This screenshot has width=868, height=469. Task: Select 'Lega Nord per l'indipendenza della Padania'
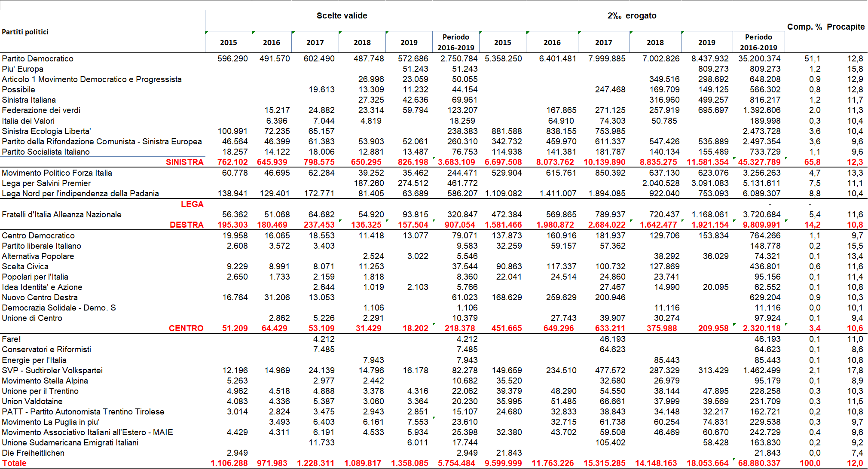point(80,193)
